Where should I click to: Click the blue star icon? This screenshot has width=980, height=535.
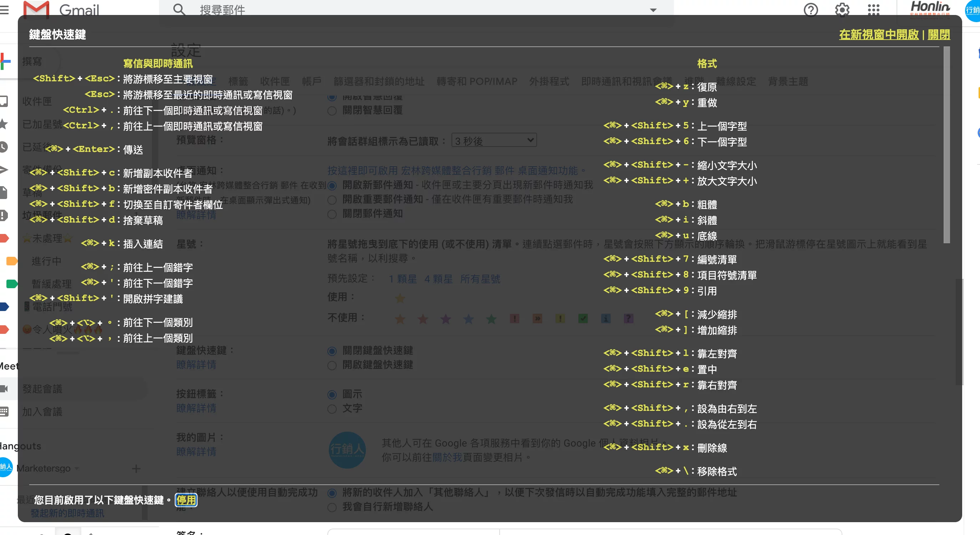pyautogui.click(x=468, y=319)
